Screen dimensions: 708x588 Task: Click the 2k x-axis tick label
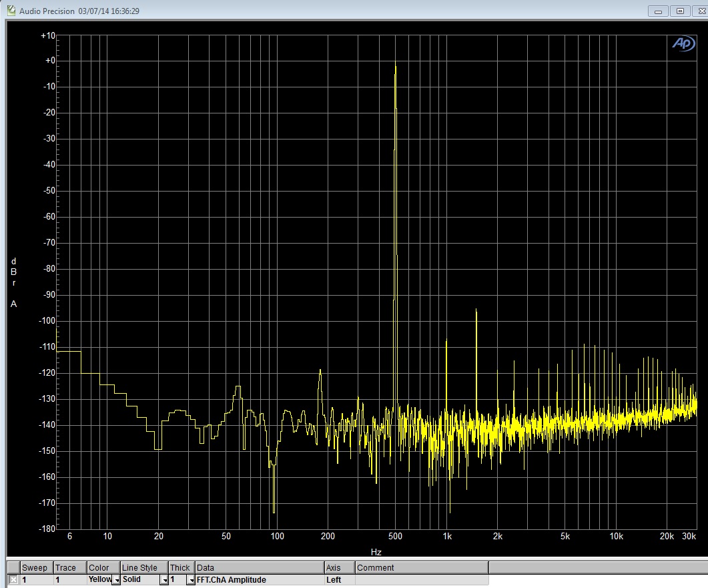[498, 536]
